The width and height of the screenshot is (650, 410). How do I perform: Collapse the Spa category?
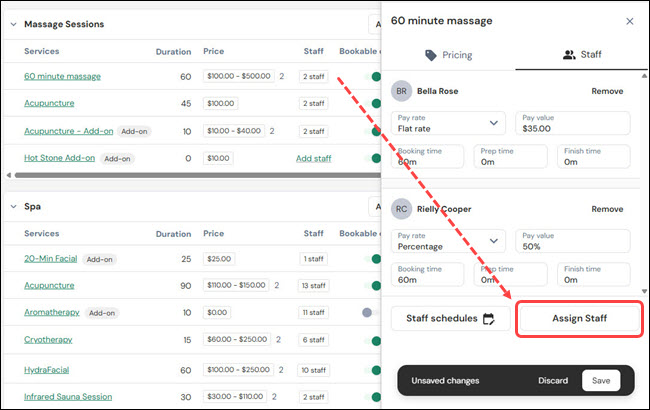tap(14, 206)
